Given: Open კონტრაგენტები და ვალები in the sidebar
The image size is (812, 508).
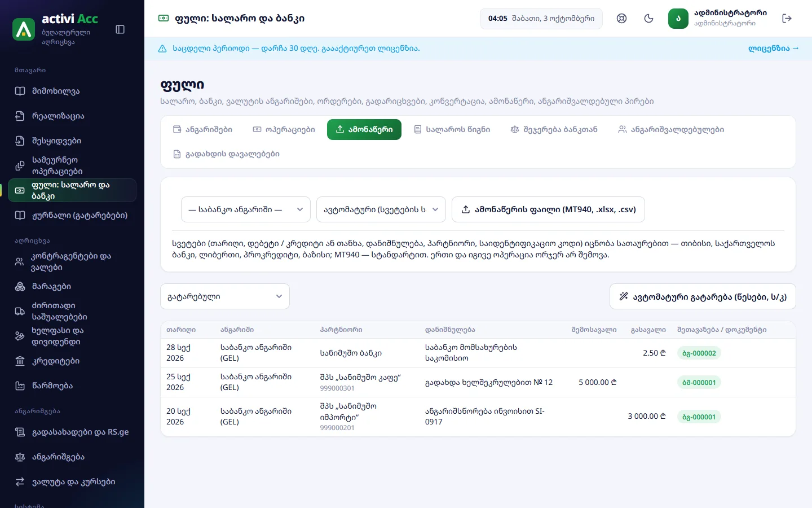Looking at the screenshot, I should pos(72,261).
